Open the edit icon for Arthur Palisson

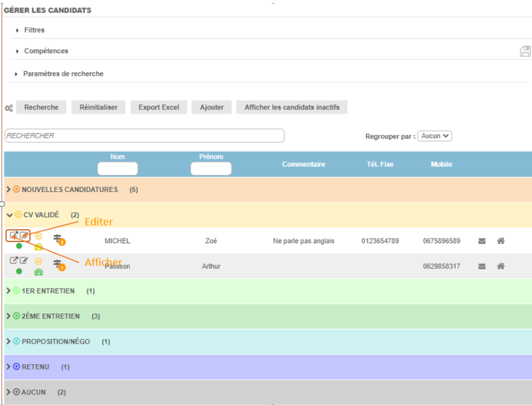click(x=24, y=260)
